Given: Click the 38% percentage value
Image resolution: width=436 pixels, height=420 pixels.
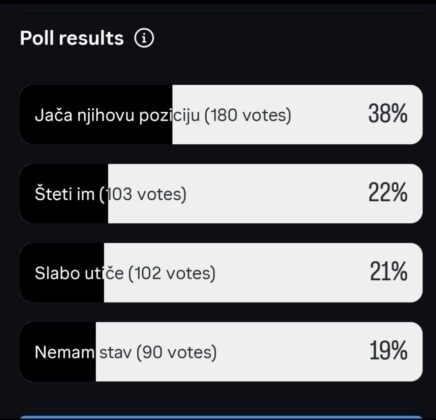Looking at the screenshot, I should pyautogui.click(x=388, y=114).
